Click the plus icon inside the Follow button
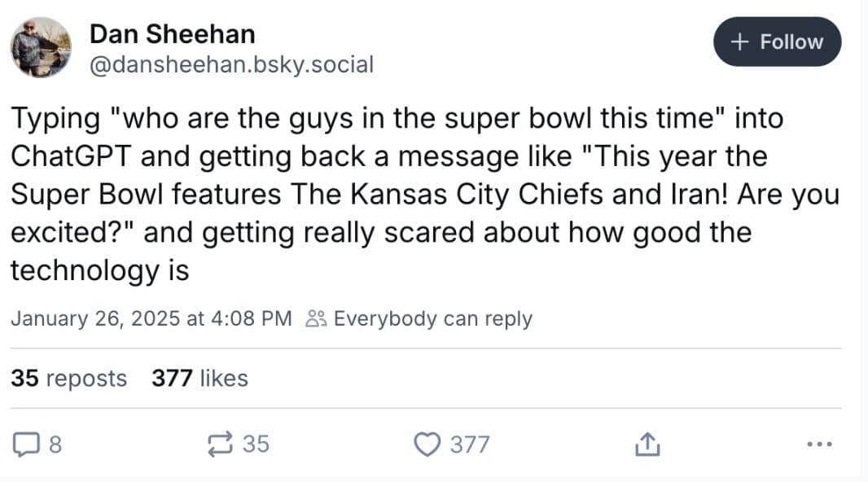Image resolution: width=868 pixels, height=482 pixels. point(739,41)
